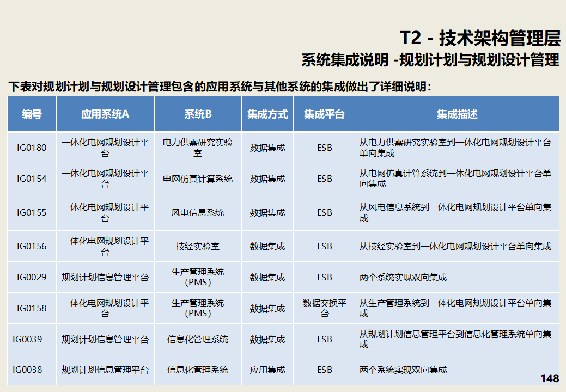The height and width of the screenshot is (392, 566).
Task: Click 技经实验室 in the 系统B column
Action: point(198,246)
